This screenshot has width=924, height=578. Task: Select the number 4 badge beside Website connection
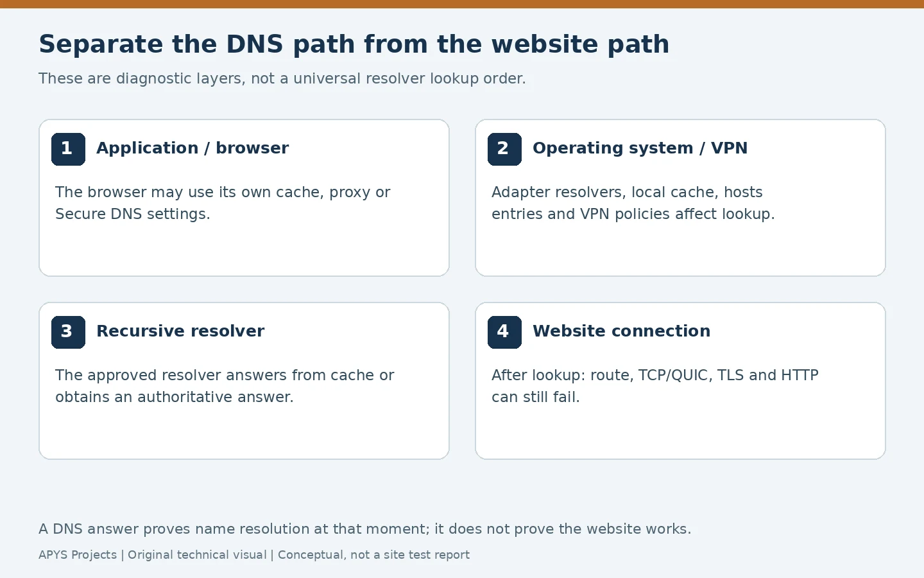[x=504, y=332]
